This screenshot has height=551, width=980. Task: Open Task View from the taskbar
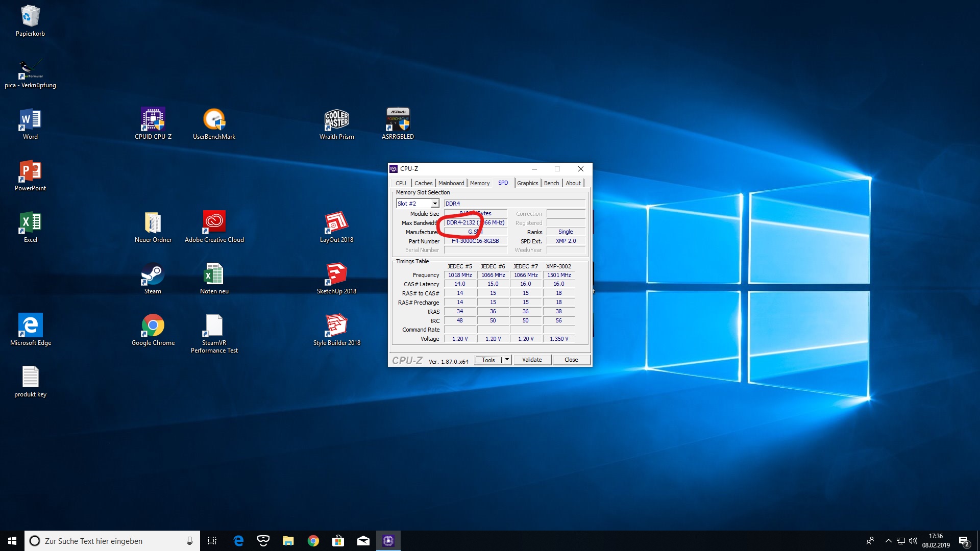coord(212,541)
